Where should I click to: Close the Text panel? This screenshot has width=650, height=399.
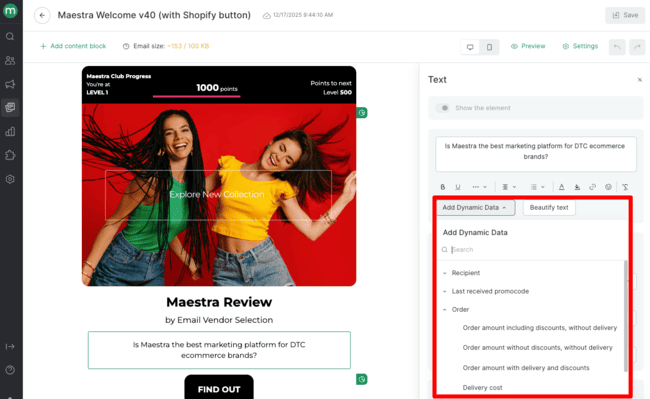coord(640,80)
